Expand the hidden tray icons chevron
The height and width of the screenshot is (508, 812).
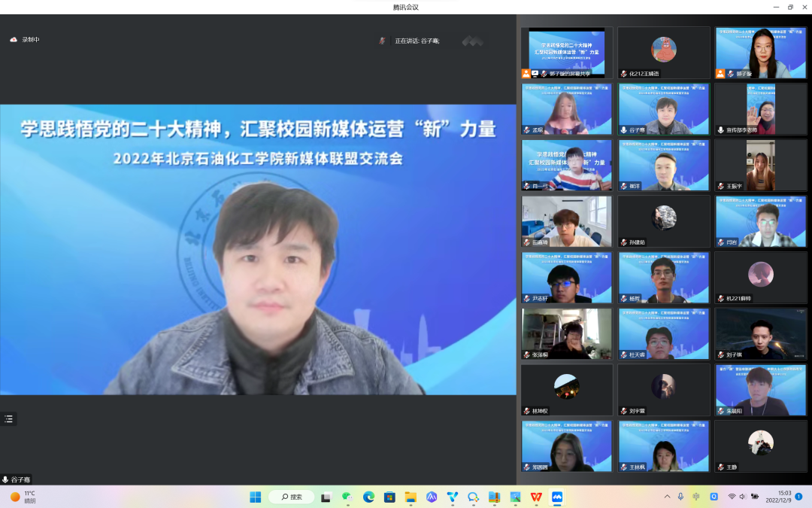(x=667, y=497)
